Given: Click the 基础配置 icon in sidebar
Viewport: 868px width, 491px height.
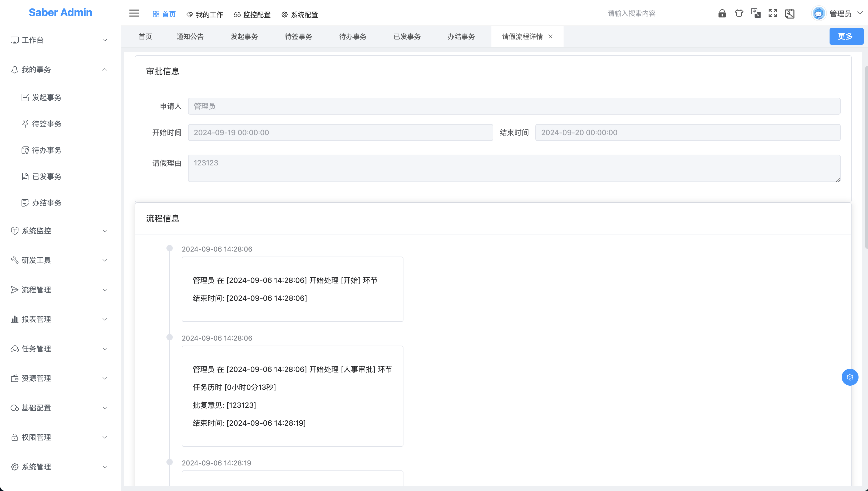Looking at the screenshot, I should tap(14, 408).
